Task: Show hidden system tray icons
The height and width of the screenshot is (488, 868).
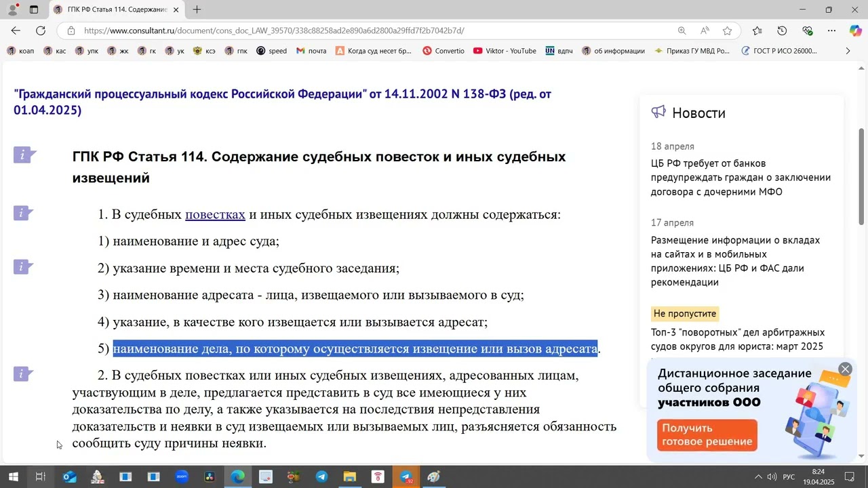Action: 758,477
